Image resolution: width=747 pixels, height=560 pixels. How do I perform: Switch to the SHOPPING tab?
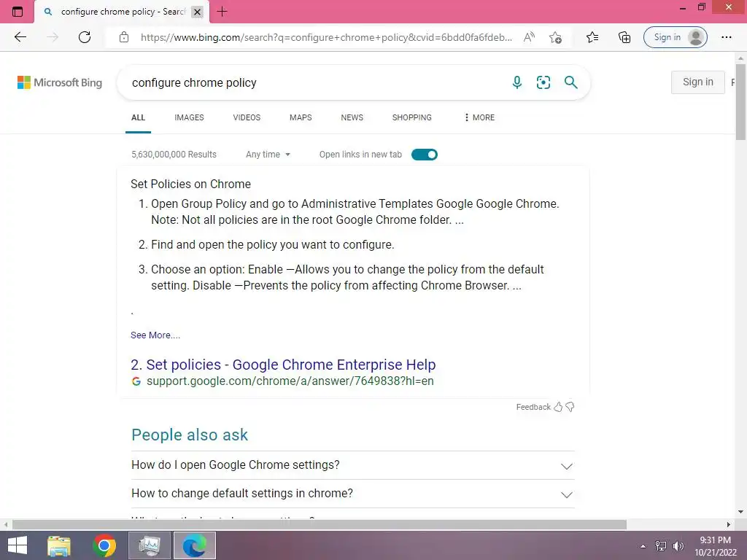click(x=411, y=117)
